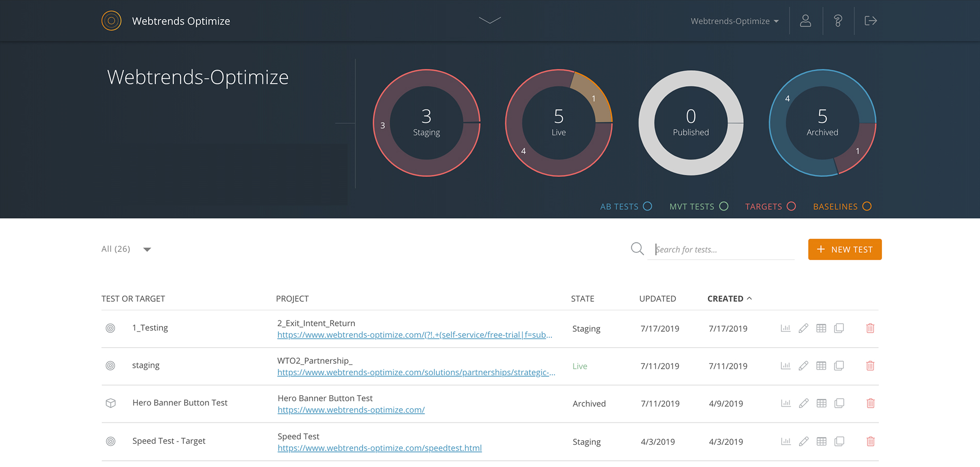Open reports chart icon for 1_Testing

[786, 328]
